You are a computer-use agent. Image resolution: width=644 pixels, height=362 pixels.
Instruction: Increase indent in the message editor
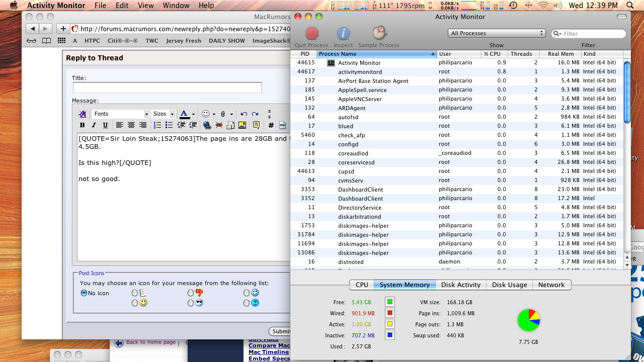pos(193,125)
